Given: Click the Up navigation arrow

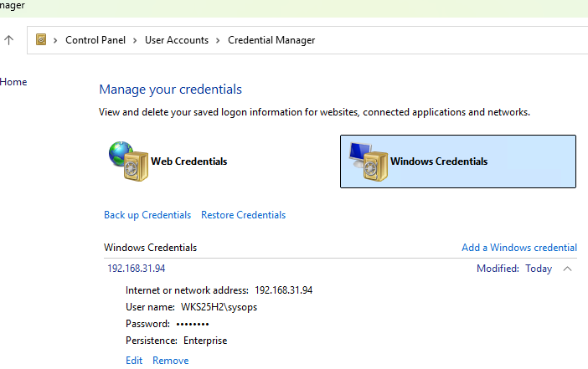Looking at the screenshot, I should pos(9,39).
